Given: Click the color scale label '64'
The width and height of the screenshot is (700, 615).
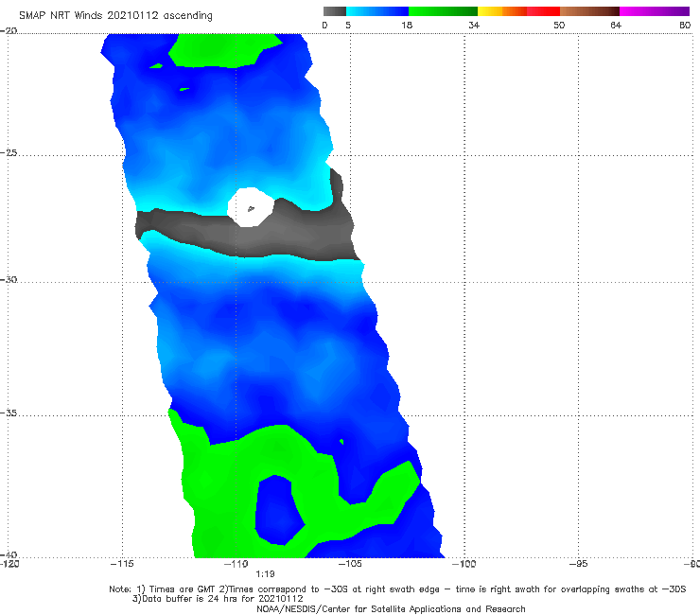Looking at the screenshot, I should pos(616,26).
